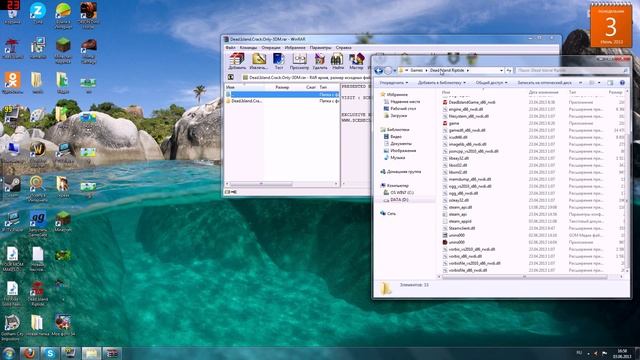640x360 pixels.
Task: Select Загрузки in navigation pane
Action: click(x=395, y=116)
